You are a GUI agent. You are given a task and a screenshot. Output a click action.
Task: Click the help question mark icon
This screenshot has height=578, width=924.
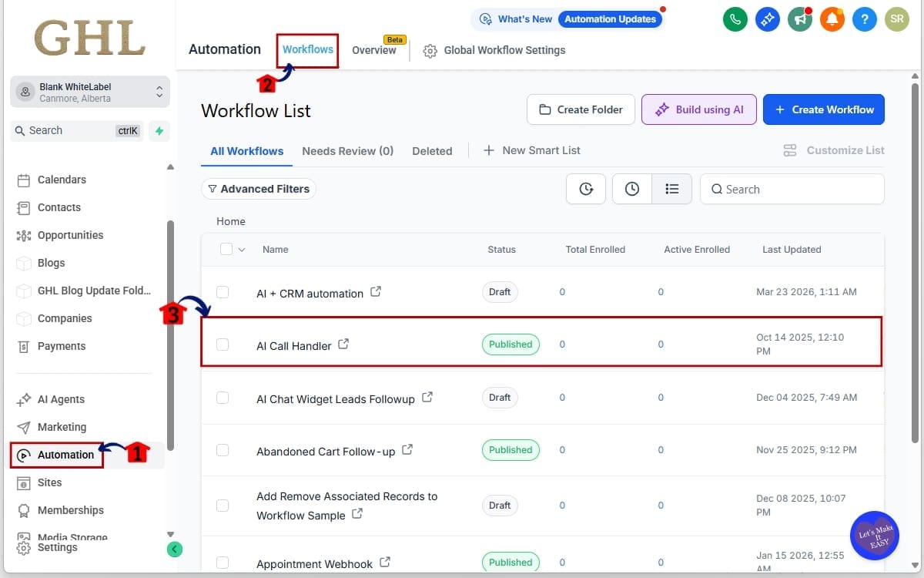click(x=864, y=19)
